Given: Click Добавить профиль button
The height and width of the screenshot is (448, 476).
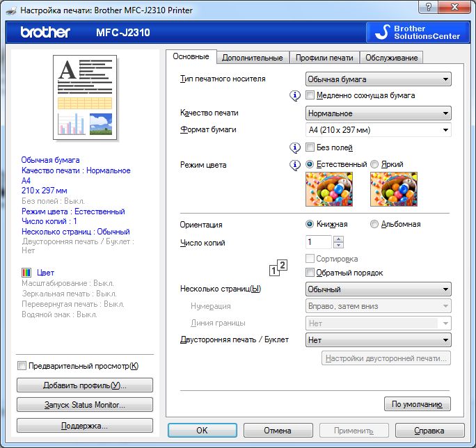Looking at the screenshot, I should [x=85, y=385].
